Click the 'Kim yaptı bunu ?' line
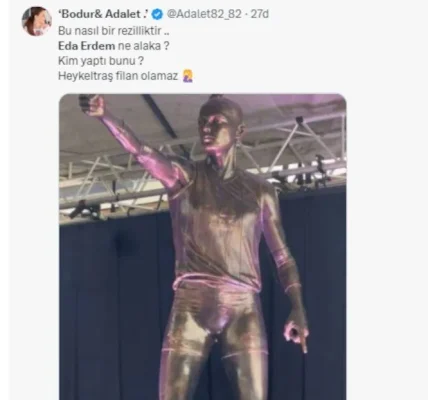The image size is (428, 400). point(101,61)
